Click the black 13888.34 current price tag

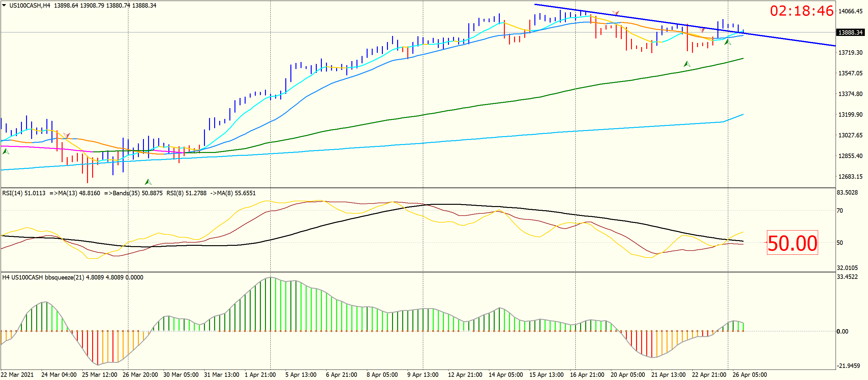[x=851, y=32]
